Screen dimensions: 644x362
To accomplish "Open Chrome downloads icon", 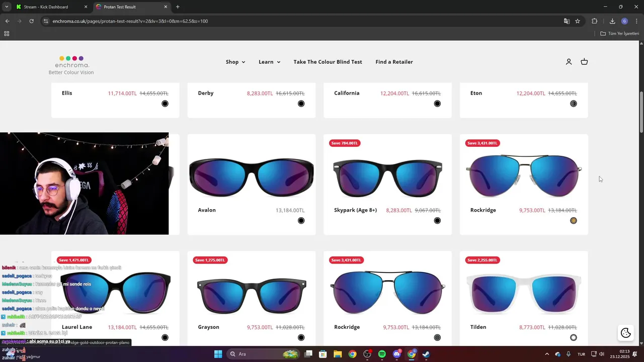I will (612, 21).
